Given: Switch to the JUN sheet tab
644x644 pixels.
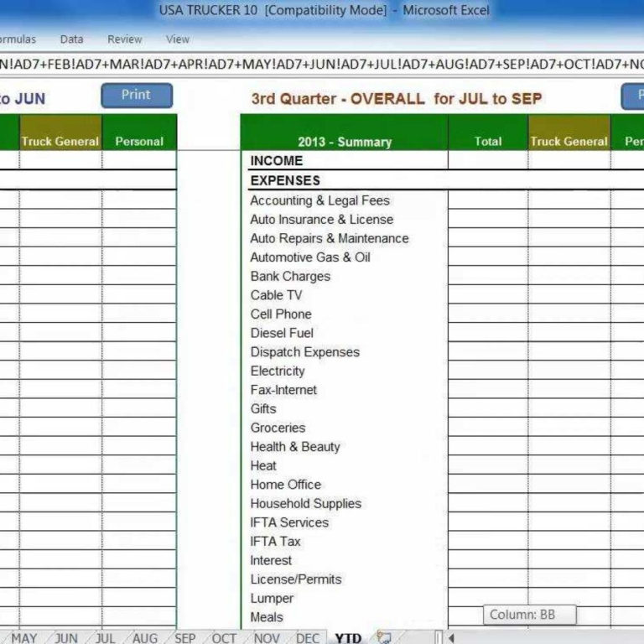Looking at the screenshot, I should (x=66, y=638).
